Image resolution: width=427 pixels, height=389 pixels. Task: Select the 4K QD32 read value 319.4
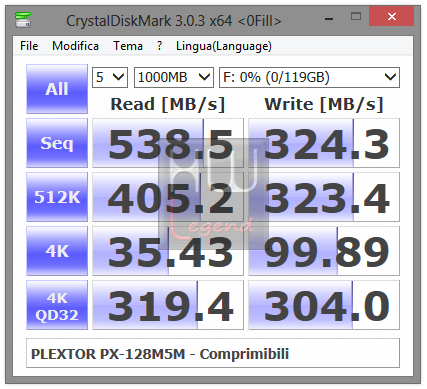(168, 305)
